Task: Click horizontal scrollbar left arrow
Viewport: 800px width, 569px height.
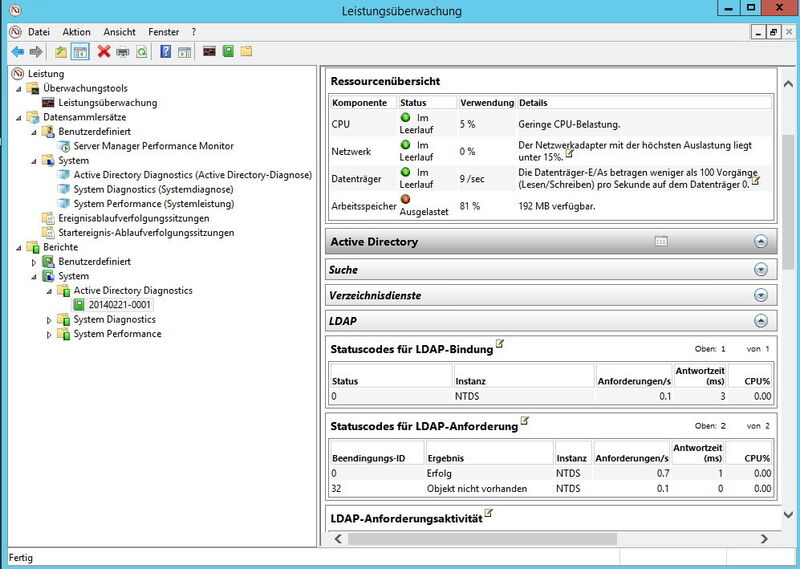Action: [x=338, y=539]
